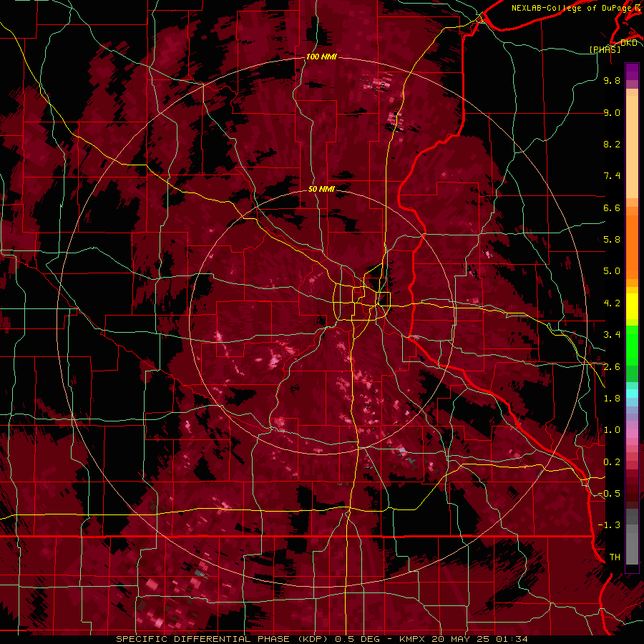Click the yellow color bar segment

click(632, 306)
